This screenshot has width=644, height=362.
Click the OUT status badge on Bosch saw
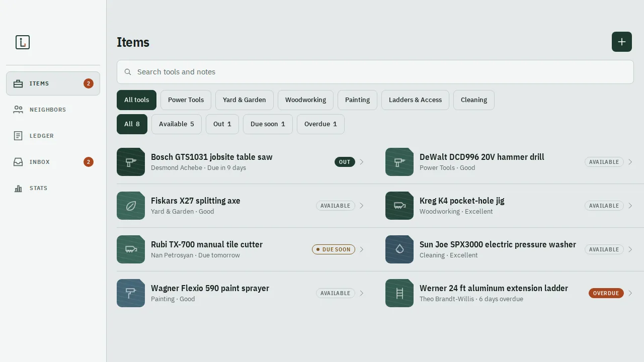click(x=345, y=162)
